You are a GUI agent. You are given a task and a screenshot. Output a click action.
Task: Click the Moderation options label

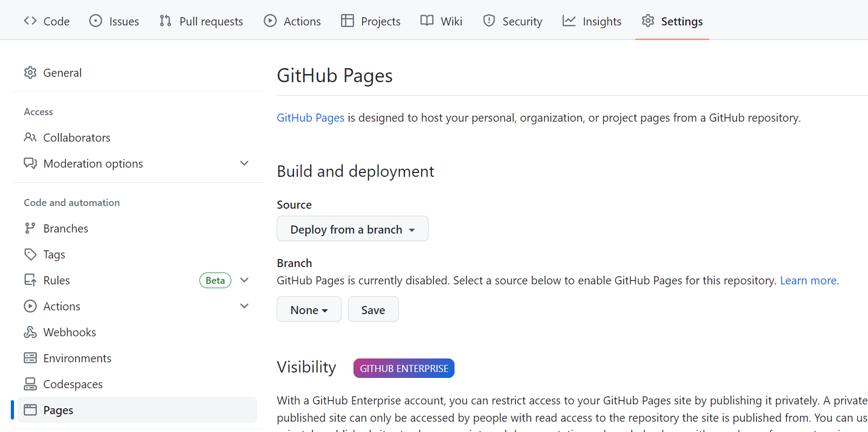93,163
